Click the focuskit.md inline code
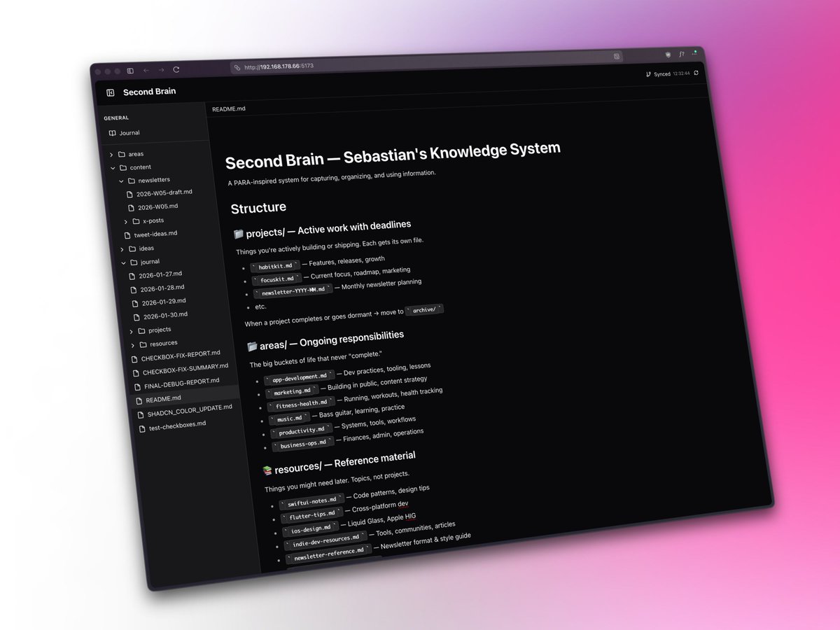840x630 pixels. [276, 279]
